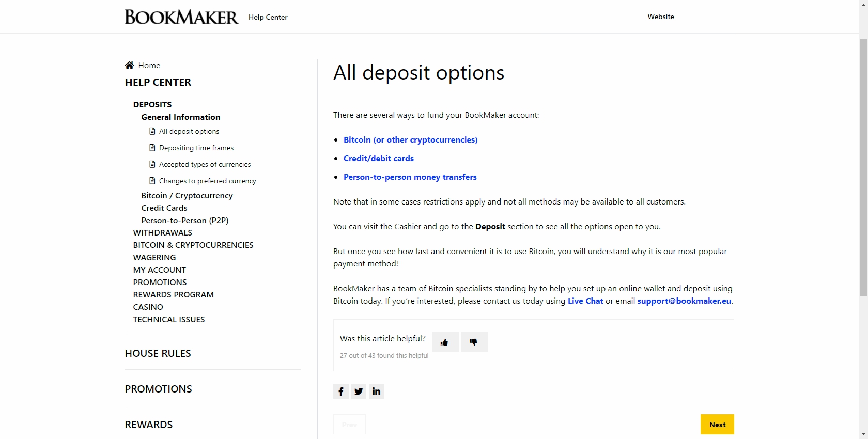Click the scrollbar down arrow
Viewport: 868px width, 439px height.
(863, 435)
